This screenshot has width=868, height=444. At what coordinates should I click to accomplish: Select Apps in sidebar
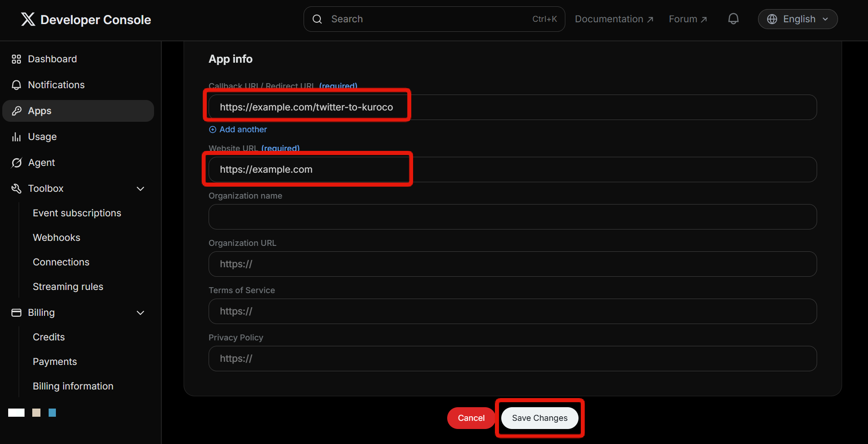(x=78, y=111)
